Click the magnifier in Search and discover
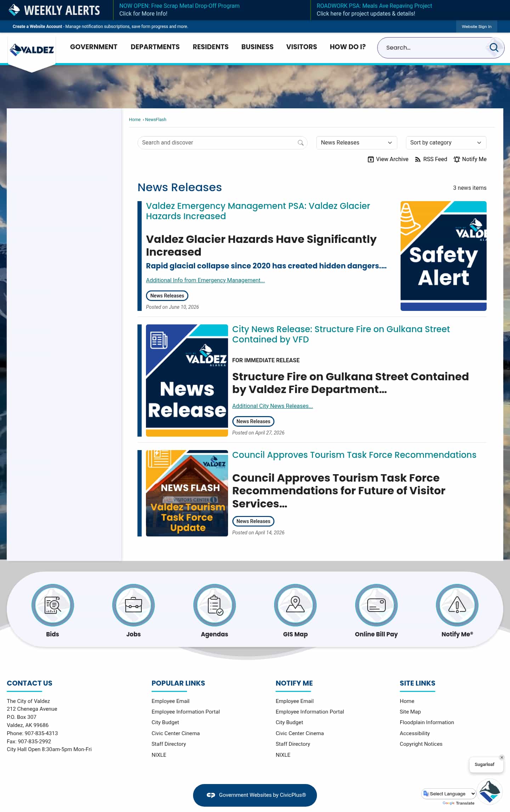Screen dimensions: 510x812 pos(300,143)
